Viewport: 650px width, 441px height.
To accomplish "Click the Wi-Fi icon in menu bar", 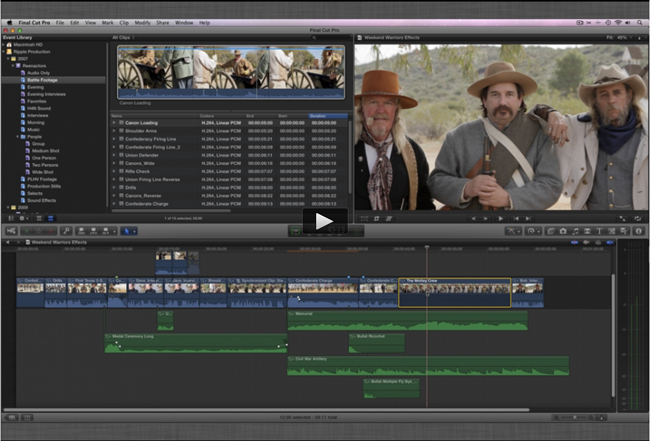I will pos(618,23).
